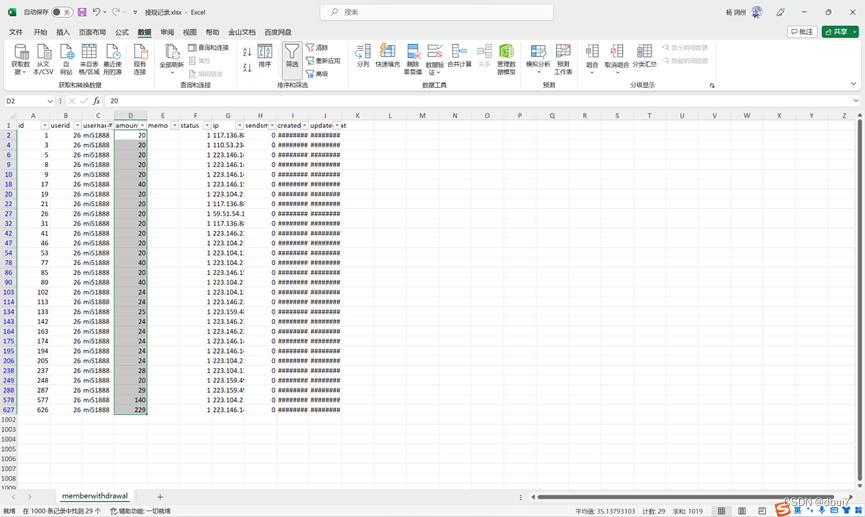Switch to Page Layout view in status bar
Image resolution: width=865 pixels, height=517 pixels.
742,511
